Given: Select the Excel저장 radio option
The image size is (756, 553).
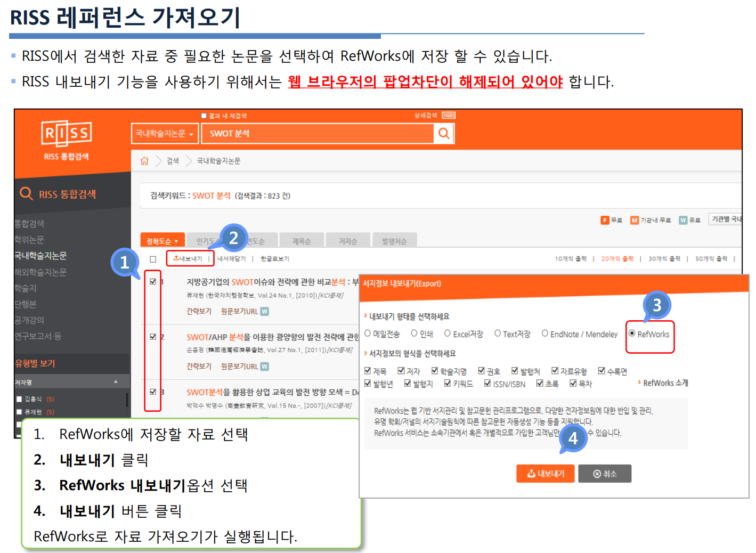Looking at the screenshot, I should tap(448, 334).
